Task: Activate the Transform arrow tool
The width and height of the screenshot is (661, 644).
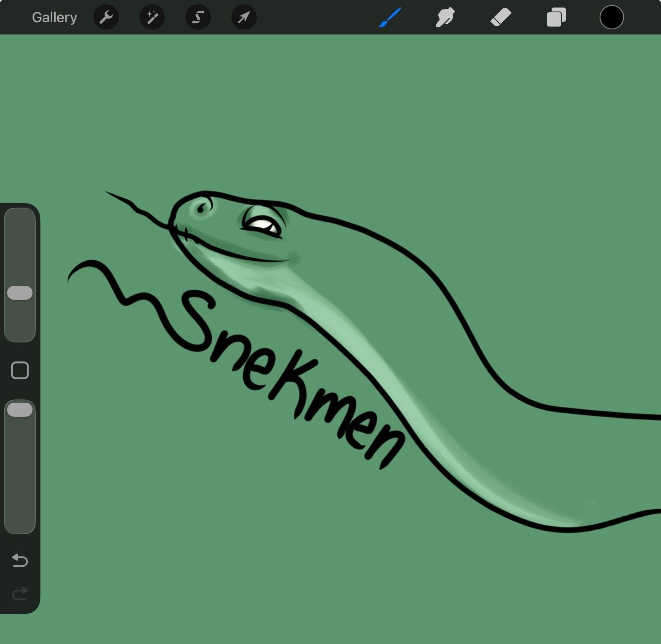Action: tap(244, 17)
